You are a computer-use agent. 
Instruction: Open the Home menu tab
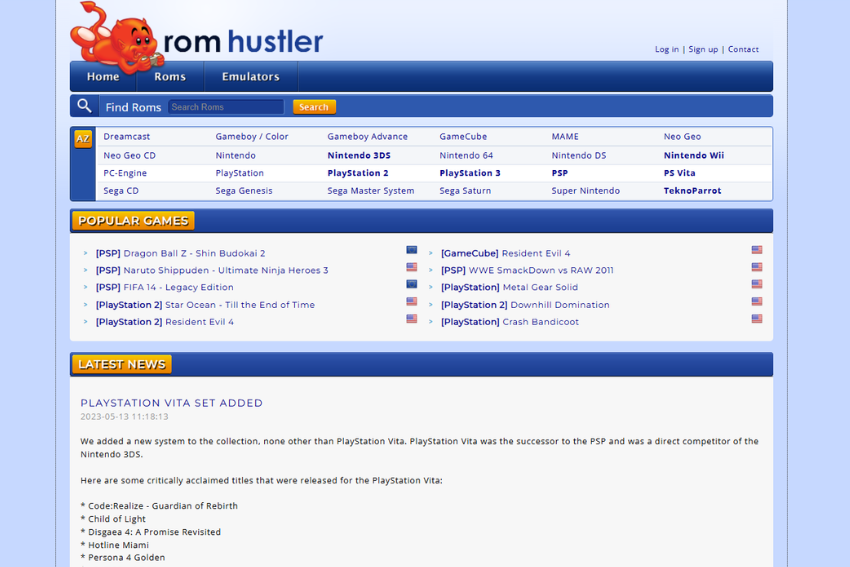[x=103, y=76]
